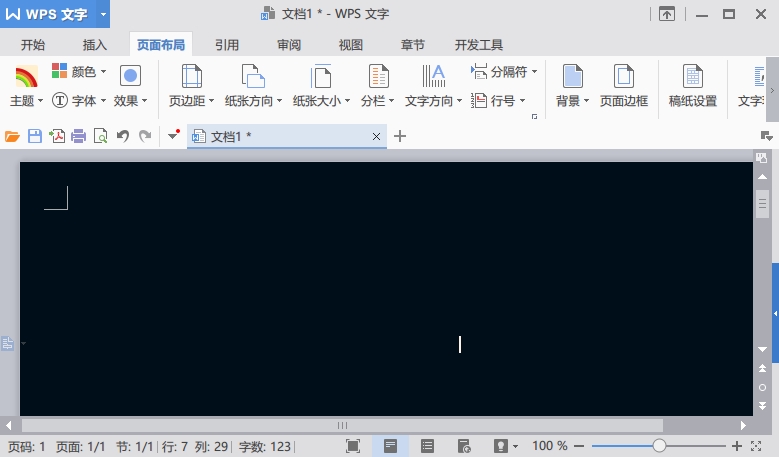Click the print preview icon
The height and width of the screenshot is (457, 779).
(x=100, y=136)
